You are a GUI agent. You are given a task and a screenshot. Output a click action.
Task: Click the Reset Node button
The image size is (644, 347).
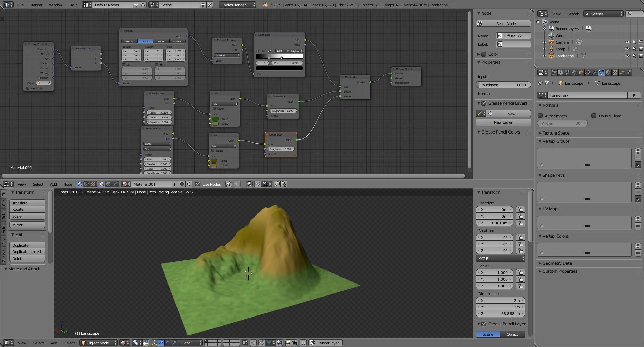(503, 24)
